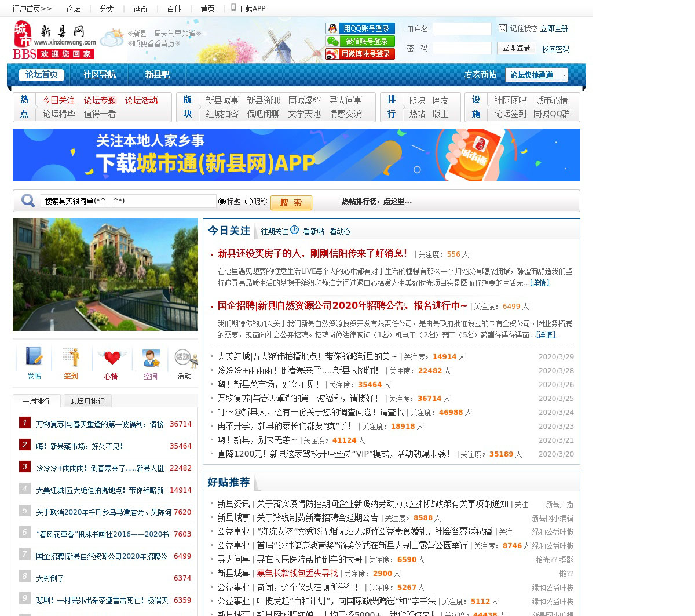Open the 国企招聘 2020年招聘公告 headline
The height and width of the screenshot is (616, 695).
[342, 305]
